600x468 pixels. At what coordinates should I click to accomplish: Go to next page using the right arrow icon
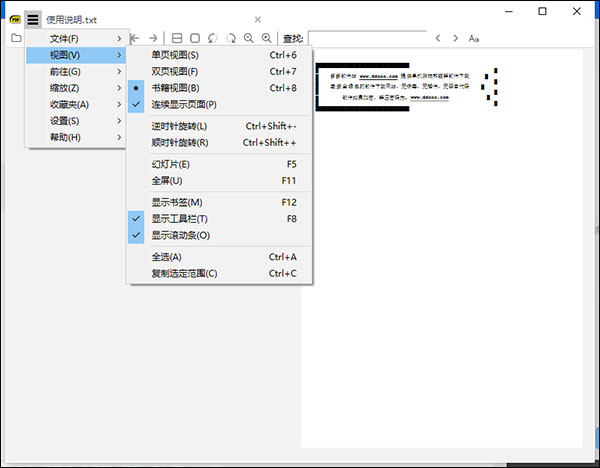point(153,38)
